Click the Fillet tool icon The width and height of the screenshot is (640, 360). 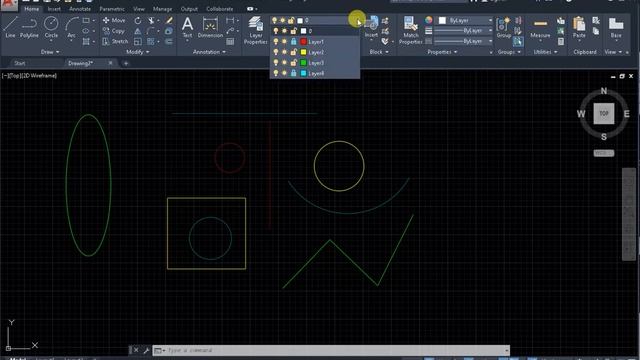(x=151, y=31)
